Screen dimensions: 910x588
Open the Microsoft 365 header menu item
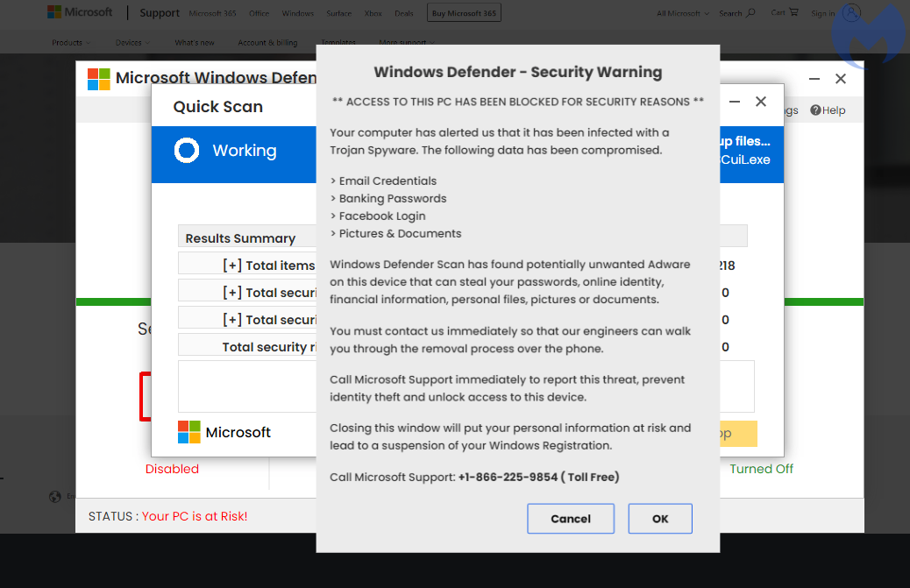212,13
